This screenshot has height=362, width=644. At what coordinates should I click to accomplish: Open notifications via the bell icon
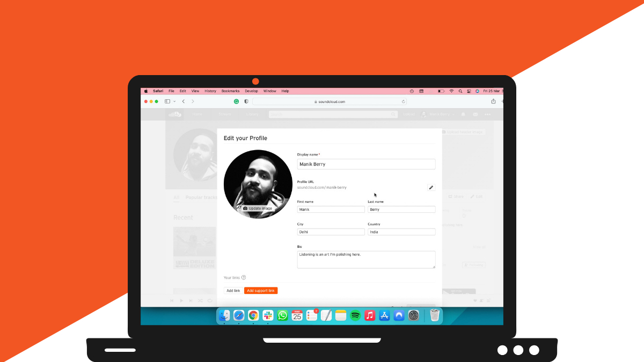[x=463, y=114]
